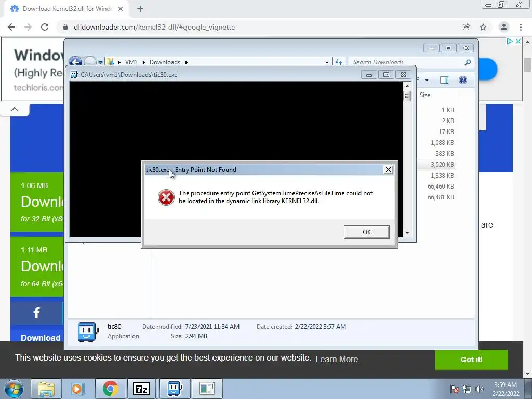Click the tic80 console scrollbar thumb
Viewport: 532px width, 399px height.
[407, 96]
